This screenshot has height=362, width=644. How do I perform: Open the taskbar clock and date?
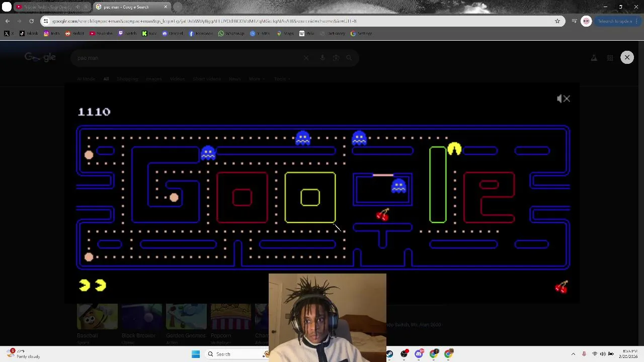(x=629, y=354)
